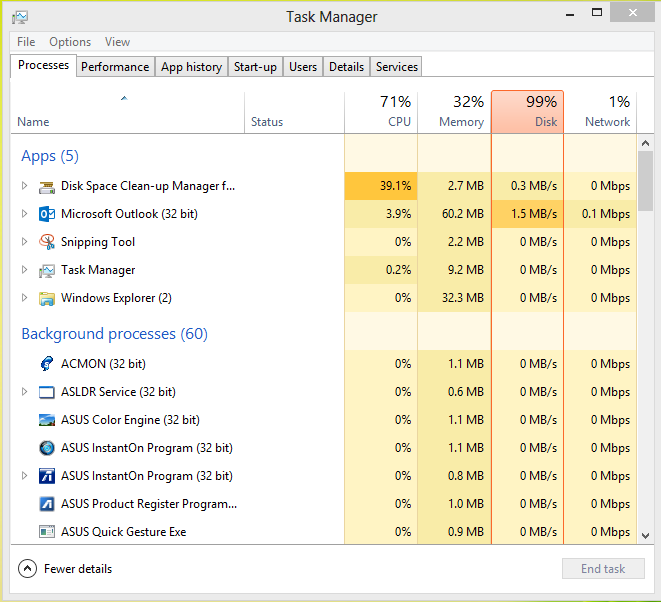
Task: Switch to the Performance tab
Action: pyautogui.click(x=115, y=67)
